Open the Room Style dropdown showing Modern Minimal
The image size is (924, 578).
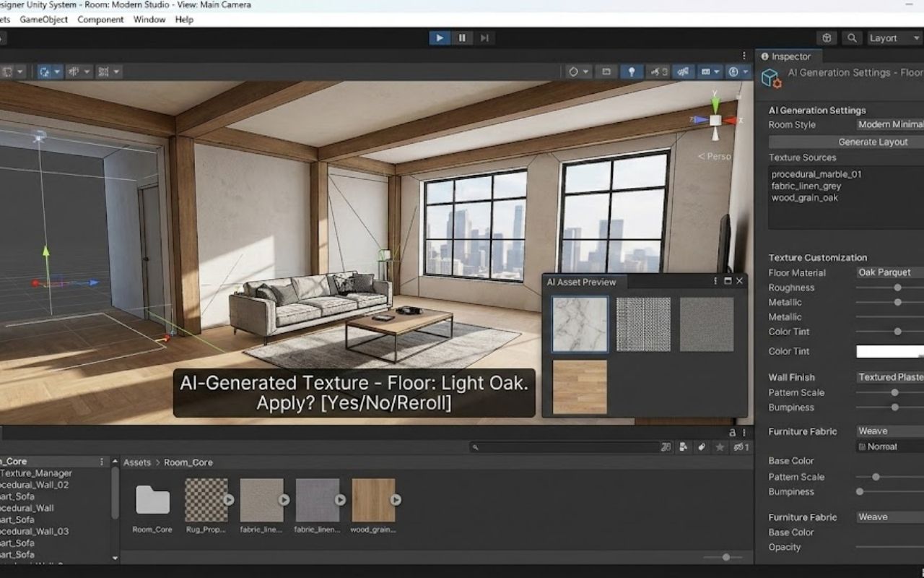[890, 124]
